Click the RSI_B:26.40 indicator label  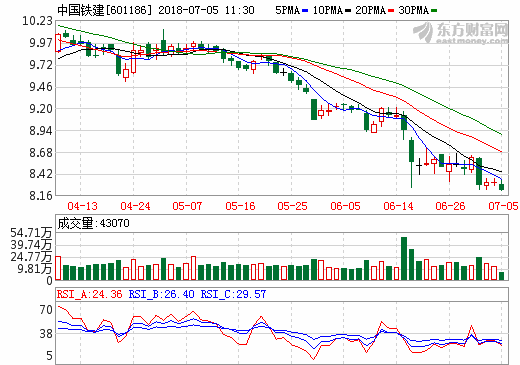(161, 294)
